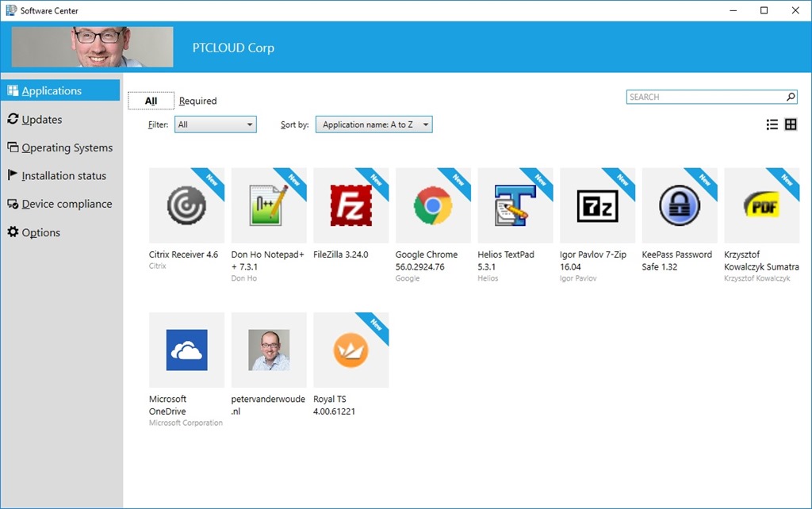Viewport: 812px width, 509px height.
Task: Click the PTCLOUD Corp header title
Action: tap(234, 48)
